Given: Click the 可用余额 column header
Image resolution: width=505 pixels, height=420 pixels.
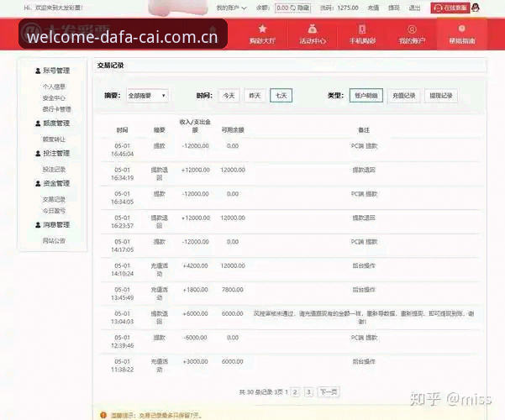Looking at the screenshot, I should pos(233,130).
